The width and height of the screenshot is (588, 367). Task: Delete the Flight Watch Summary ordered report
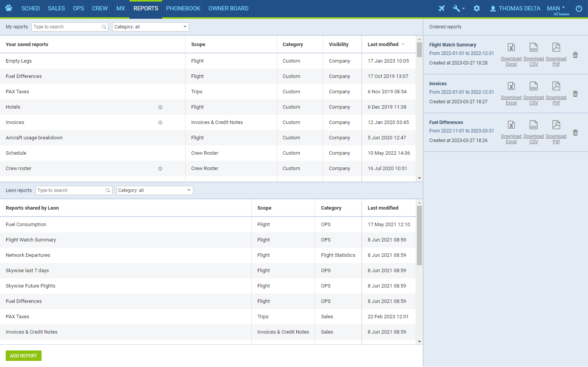point(575,55)
